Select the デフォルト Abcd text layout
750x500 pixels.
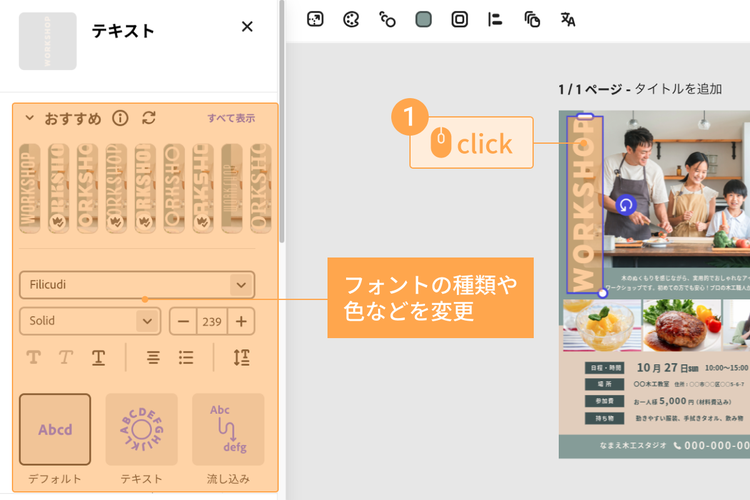coord(55,429)
